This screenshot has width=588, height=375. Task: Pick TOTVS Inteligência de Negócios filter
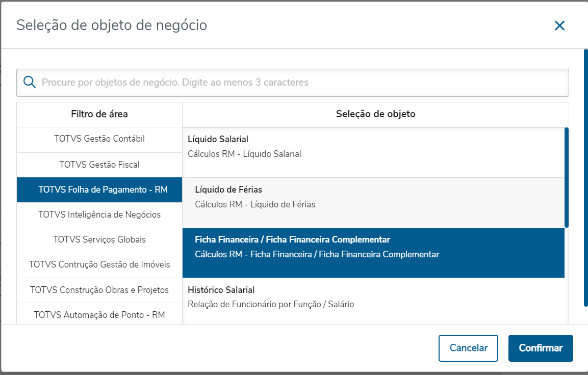99,215
